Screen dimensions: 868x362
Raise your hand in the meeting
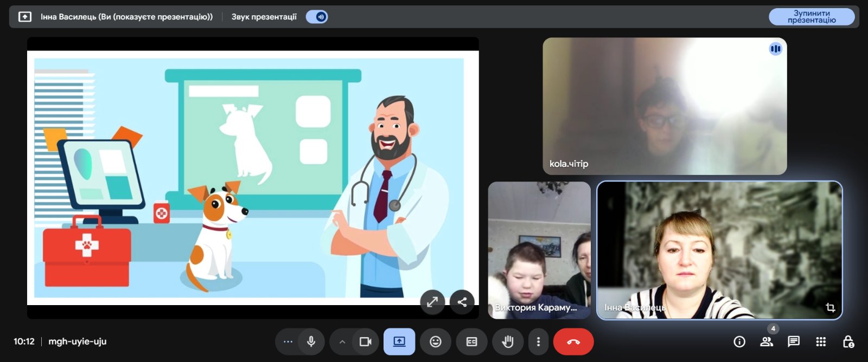pos(508,342)
